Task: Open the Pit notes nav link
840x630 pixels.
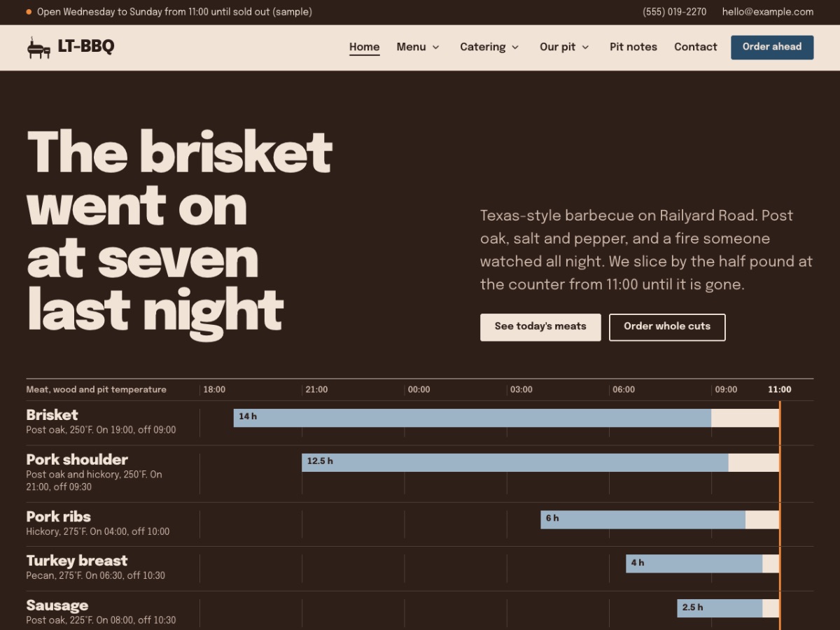Action: coord(633,47)
